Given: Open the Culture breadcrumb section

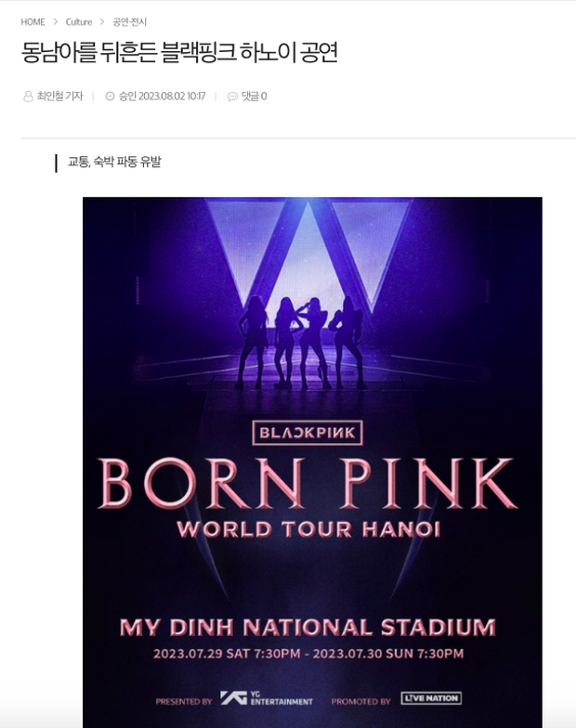Looking at the screenshot, I should click(79, 21).
